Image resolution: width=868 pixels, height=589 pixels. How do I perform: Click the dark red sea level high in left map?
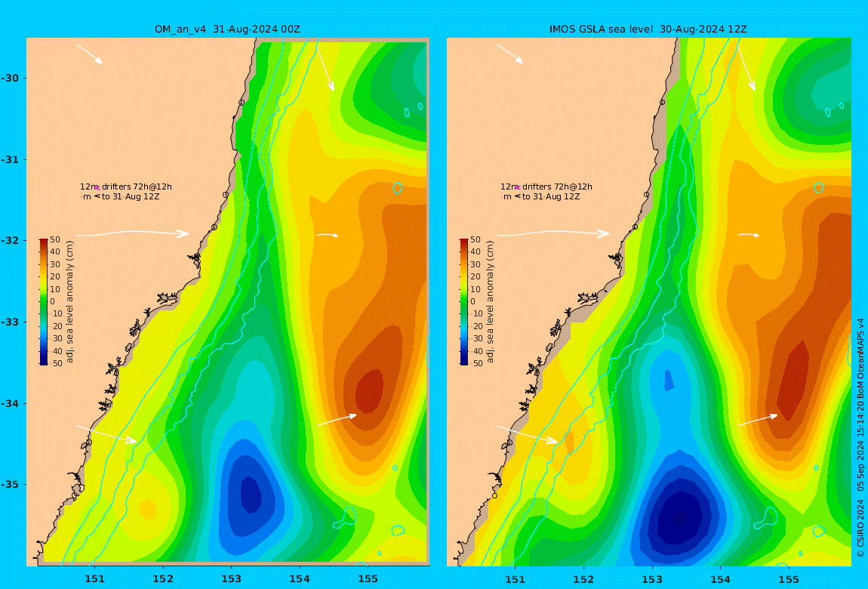(x=371, y=390)
